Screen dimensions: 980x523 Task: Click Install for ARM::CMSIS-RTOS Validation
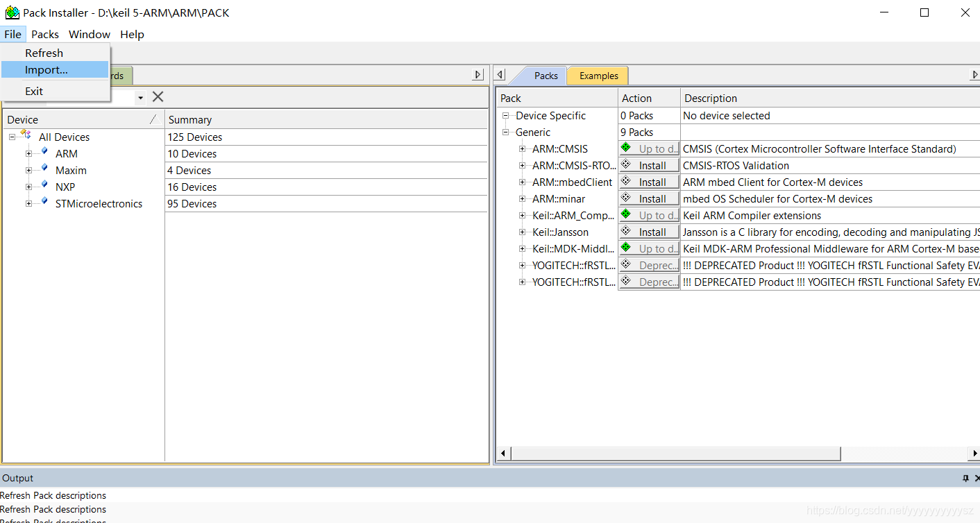(649, 165)
